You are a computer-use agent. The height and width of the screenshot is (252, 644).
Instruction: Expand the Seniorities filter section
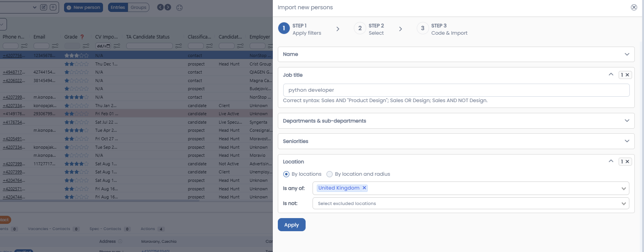click(x=456, y=141)
